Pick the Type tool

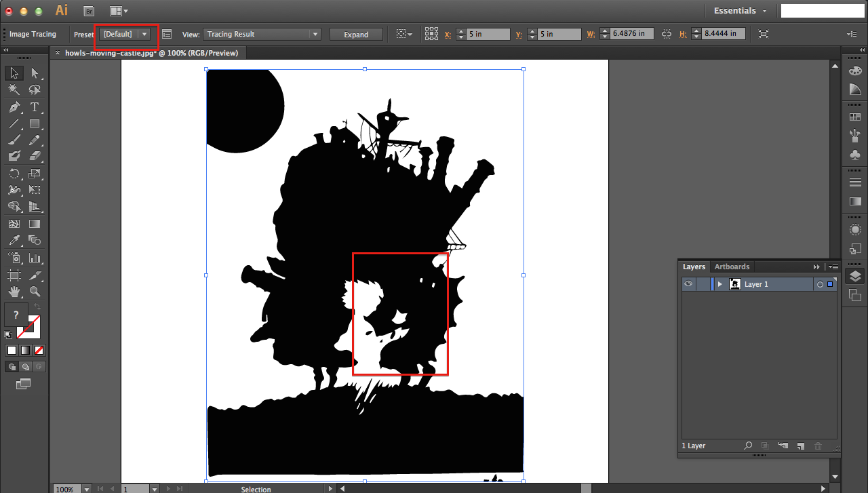35,107
